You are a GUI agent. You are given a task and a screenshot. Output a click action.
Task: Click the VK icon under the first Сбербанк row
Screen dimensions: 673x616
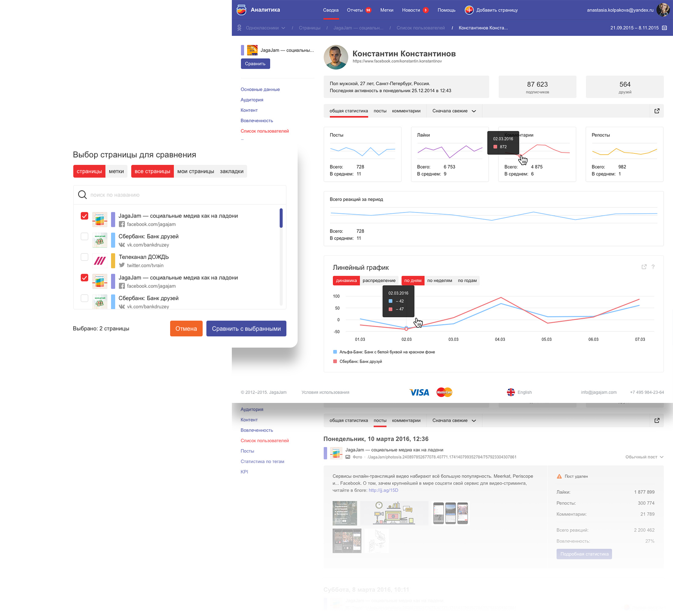pos(122,245)
